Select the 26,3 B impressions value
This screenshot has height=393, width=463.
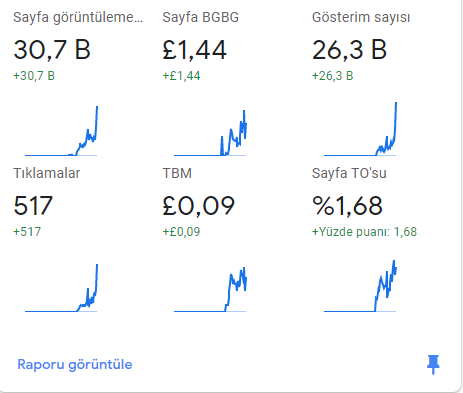(349, 50)
